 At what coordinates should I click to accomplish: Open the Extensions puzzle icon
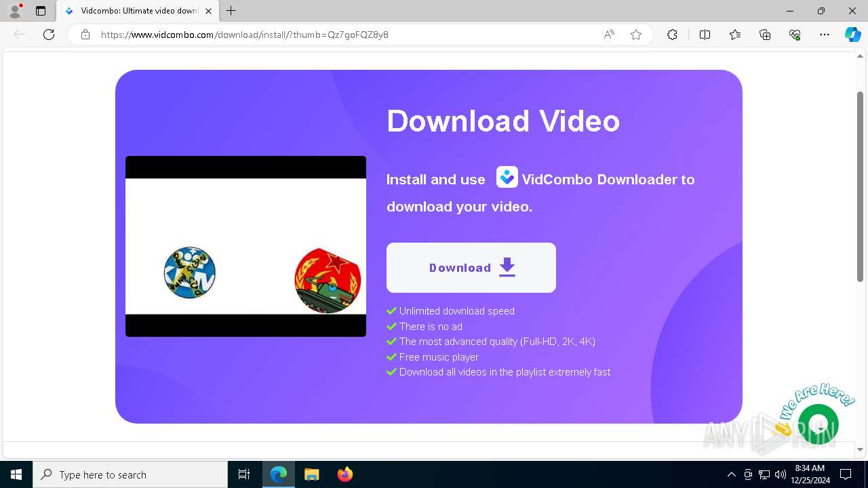pyautogui.click(x=672, y=35)
